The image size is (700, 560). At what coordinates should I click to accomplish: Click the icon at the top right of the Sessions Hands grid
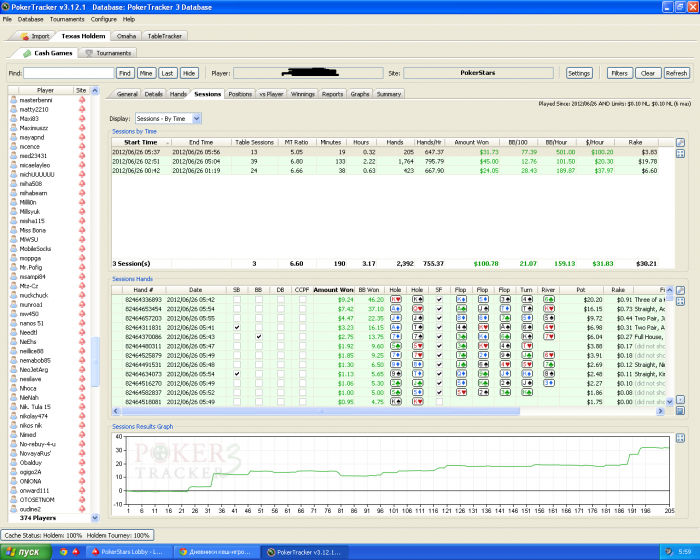pos(681,288)
